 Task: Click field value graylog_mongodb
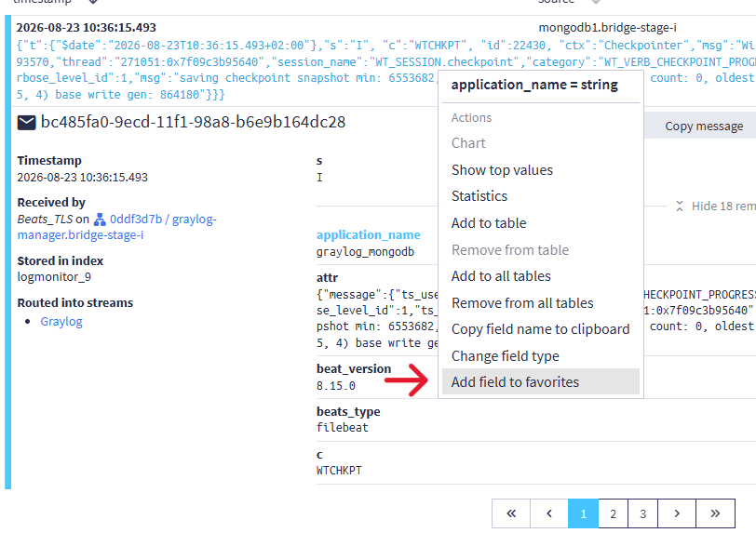[x=365, y=251]
